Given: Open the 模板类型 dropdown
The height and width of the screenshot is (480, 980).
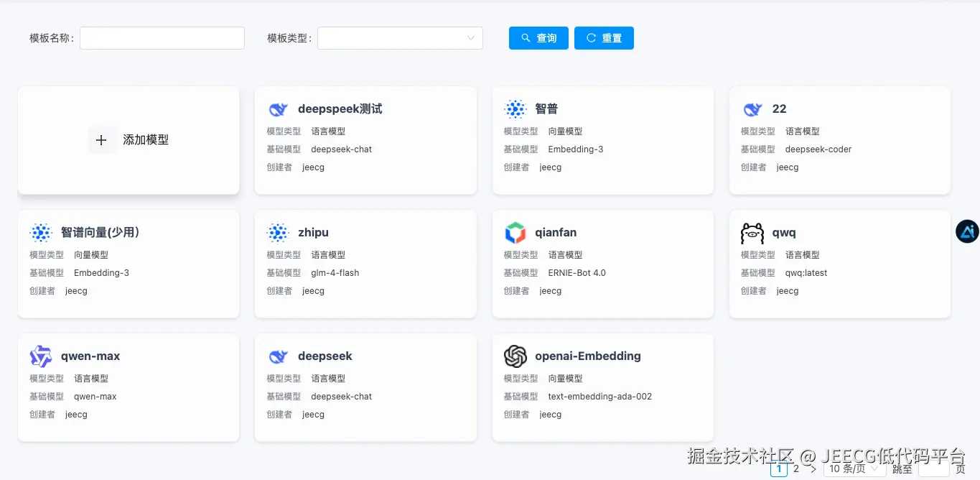Looking at the screenshot, I should click(400, 38).
